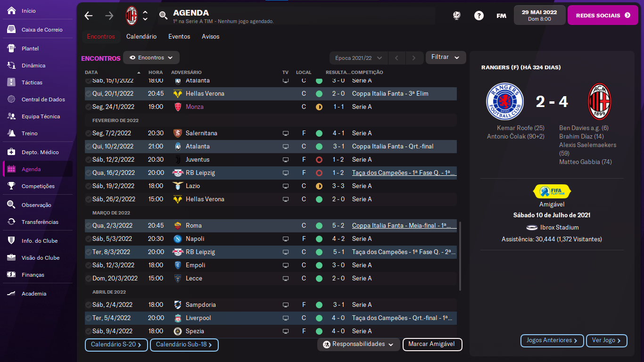The image size is (644, 362).
Task: Toggle the check mark for Napoli match
Action: pyautogui.click(x=89, y=239)
